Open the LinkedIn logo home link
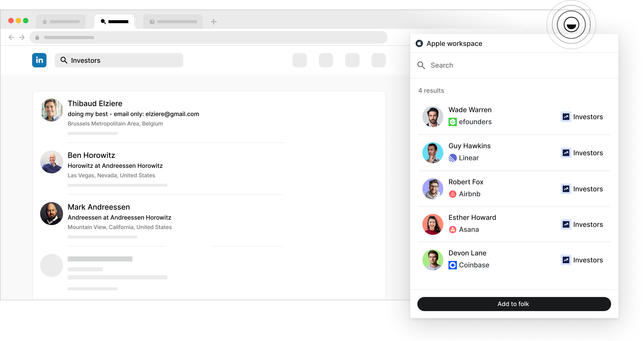644x341 pixels. (x=39, y=60)
